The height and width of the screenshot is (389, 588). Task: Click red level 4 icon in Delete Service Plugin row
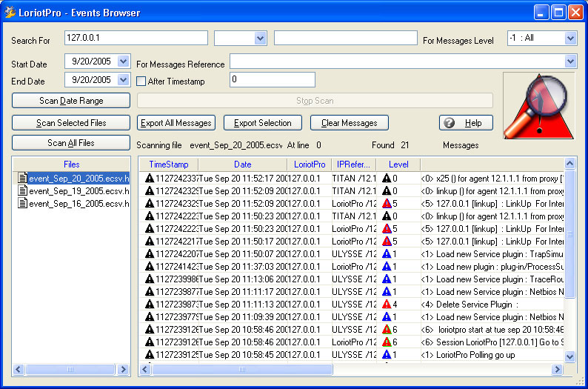click(387, 305)
